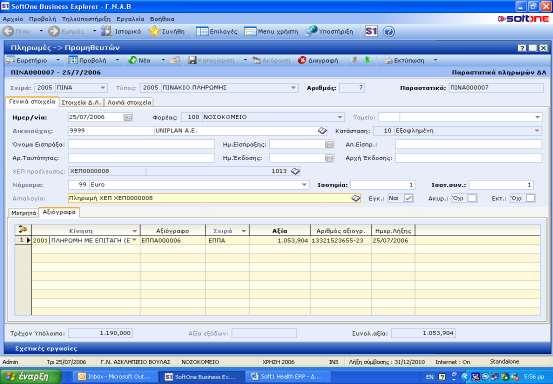Click the Back arrow navigation icon
Viewport: 553px width, 384px height.
pyautogui.click(x=8, y=31)
